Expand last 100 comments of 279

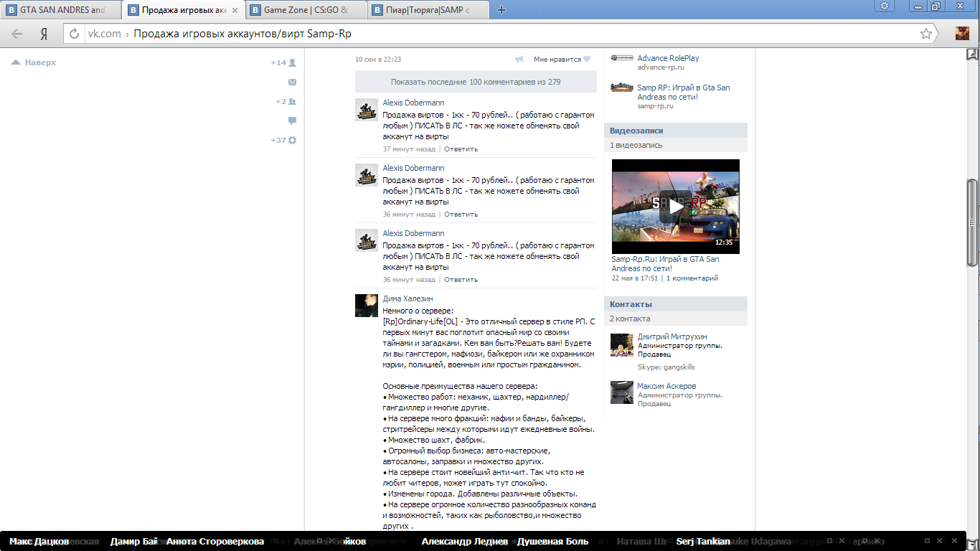(476, 82)
